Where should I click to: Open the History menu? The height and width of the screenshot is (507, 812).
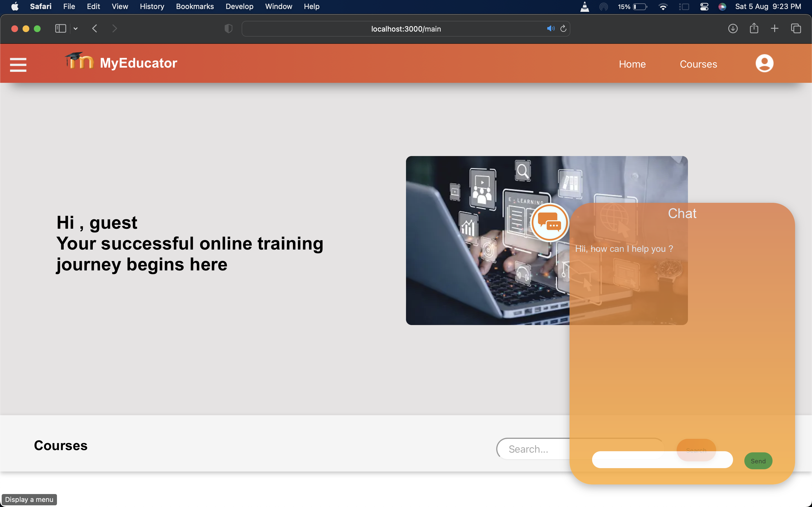pos(152,7)
